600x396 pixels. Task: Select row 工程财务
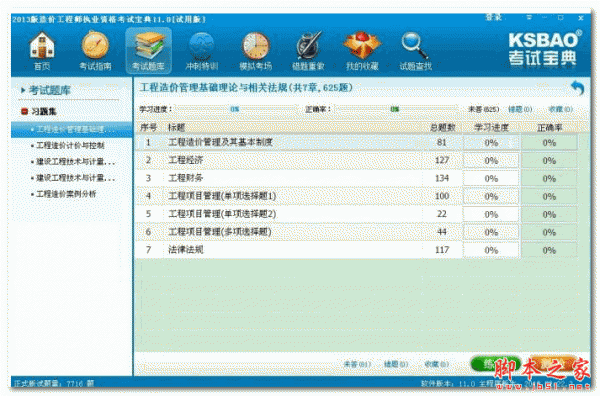click(357, 178)
